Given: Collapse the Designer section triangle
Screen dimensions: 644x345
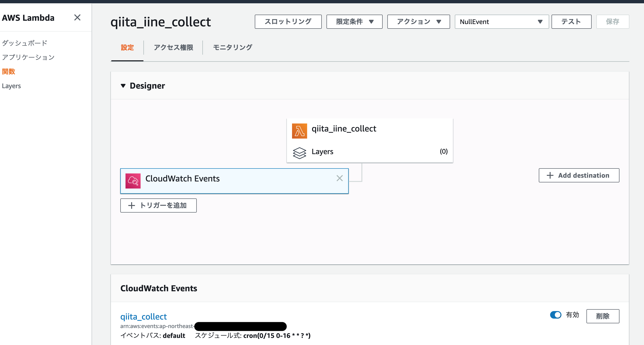Looking at the screenshot, I should pyautogui.click(x=123, y=86).
